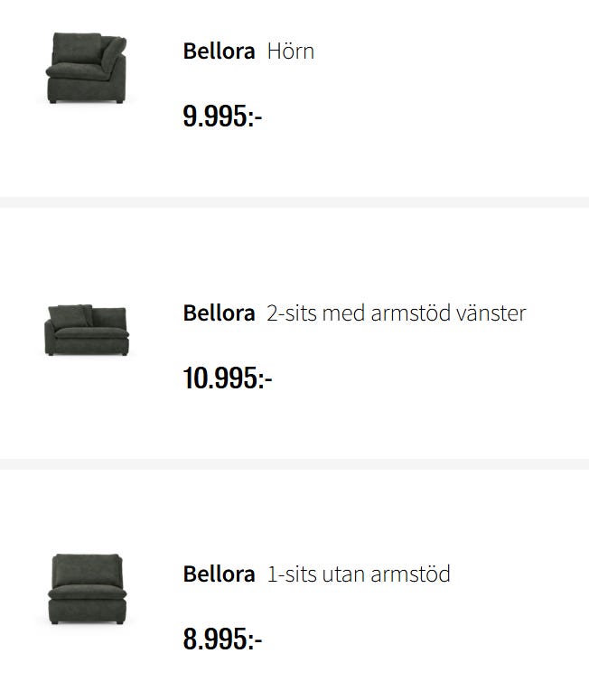Screen dimensions: 589x700
Task: Click the 8.995:- price
Action: click(222, 639)
